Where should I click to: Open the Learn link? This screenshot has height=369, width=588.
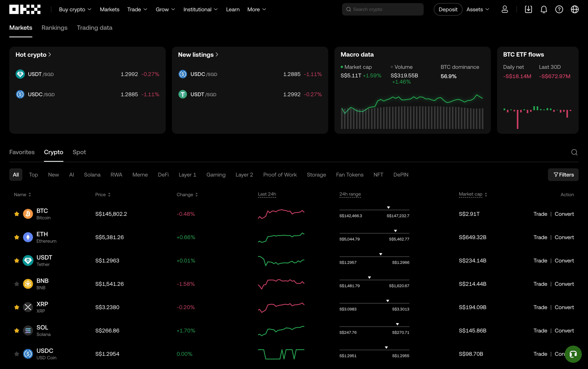(x=233, y=9)
